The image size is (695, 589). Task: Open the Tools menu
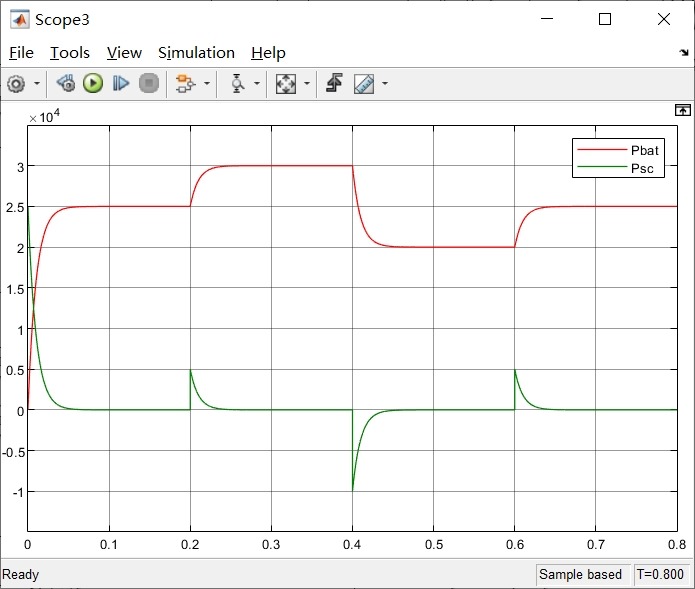click(70, 53)
